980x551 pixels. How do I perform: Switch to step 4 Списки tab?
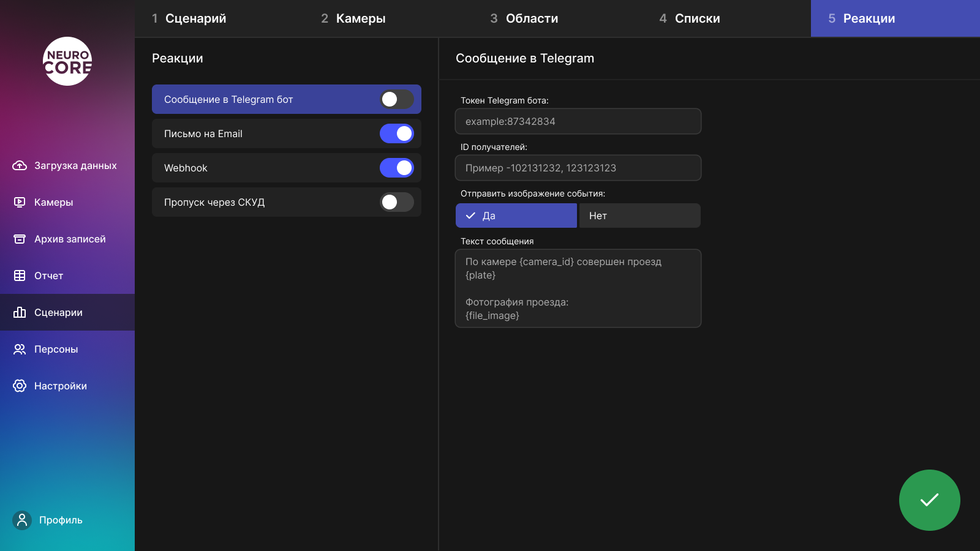tap(690, 18)
